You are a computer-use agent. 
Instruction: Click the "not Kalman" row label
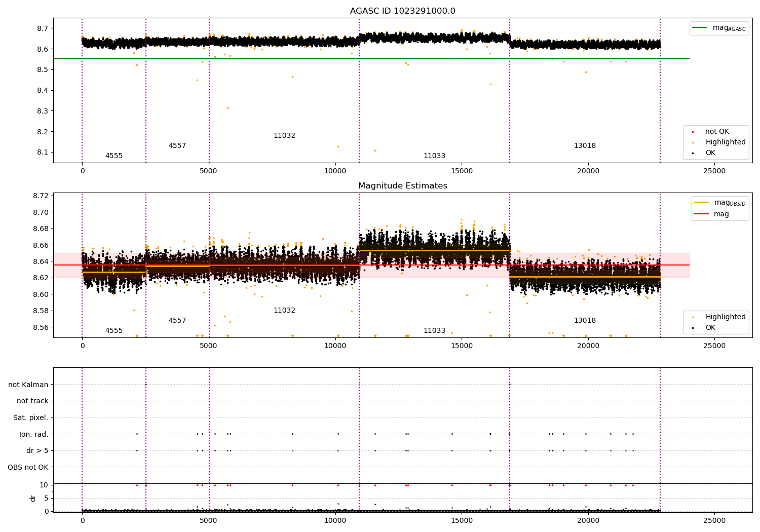[28, 385]
